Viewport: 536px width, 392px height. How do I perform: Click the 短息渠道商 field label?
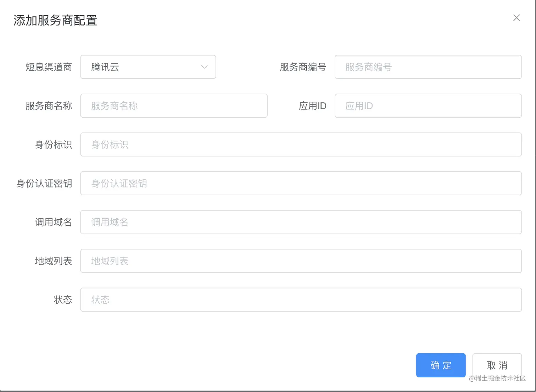(49, 67)
